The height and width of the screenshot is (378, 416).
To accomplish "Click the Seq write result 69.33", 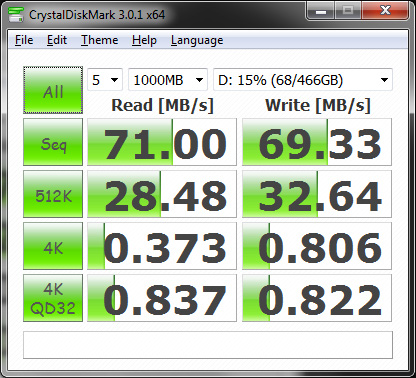I will tap(317, 142).
